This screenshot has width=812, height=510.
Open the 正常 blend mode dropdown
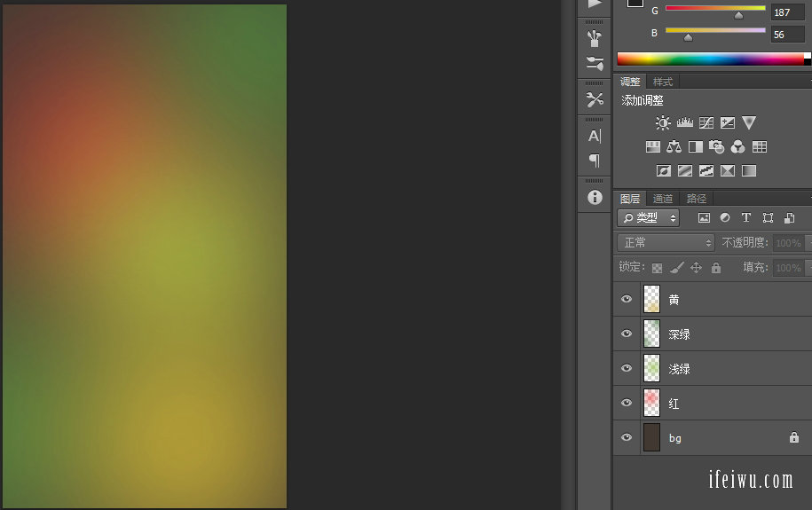pos(666,242)
